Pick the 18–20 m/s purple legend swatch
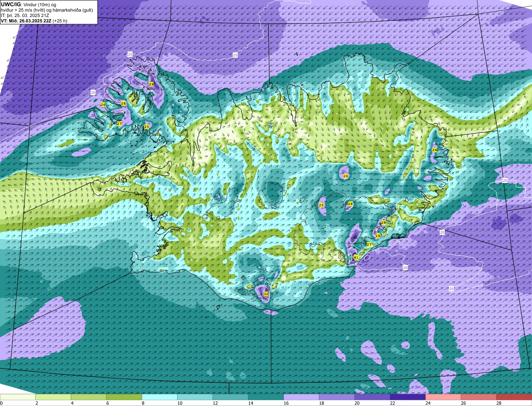 (337, 397)
